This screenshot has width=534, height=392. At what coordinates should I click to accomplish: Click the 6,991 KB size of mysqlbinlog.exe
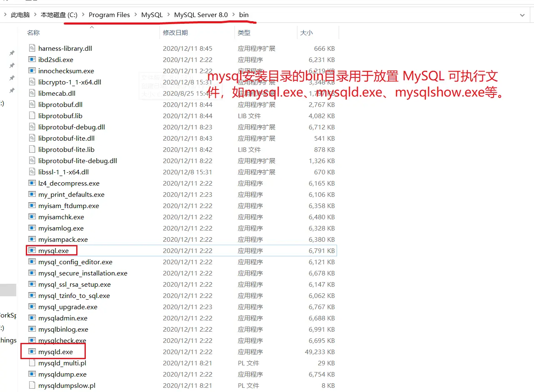[322, 329]
